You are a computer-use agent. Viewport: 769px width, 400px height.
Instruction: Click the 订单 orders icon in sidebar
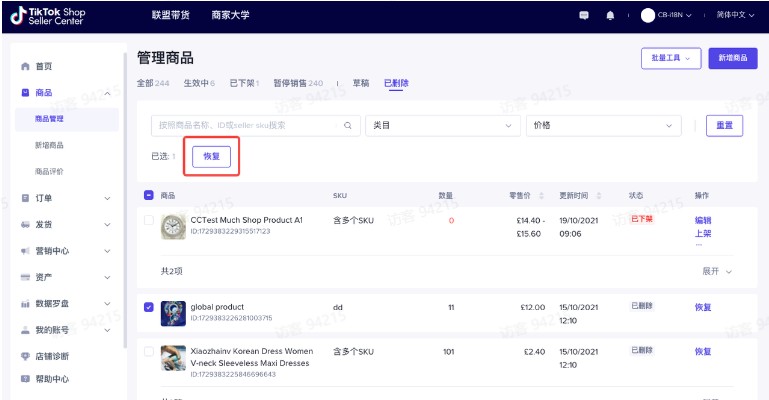click(25, 198)
